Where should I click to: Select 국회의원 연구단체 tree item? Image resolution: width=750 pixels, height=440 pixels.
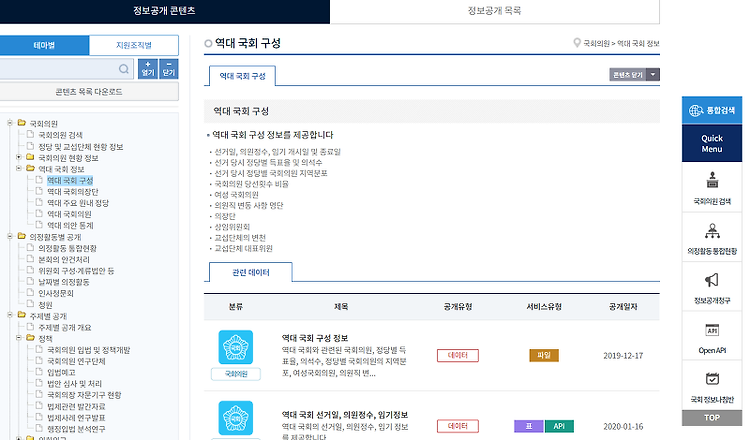tap(76, 361)
